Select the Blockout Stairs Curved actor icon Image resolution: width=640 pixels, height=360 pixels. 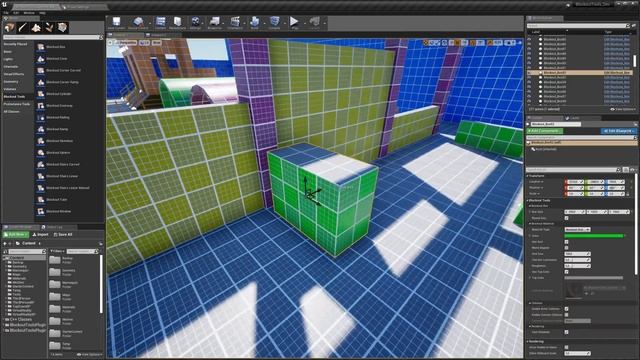coord(41,164)
